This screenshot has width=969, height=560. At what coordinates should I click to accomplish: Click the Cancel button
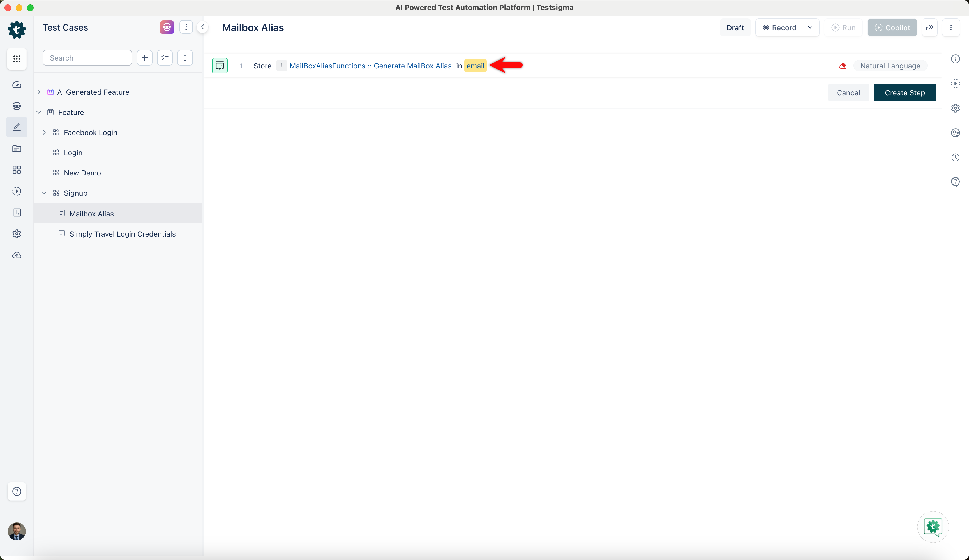(x=848, y=92)
